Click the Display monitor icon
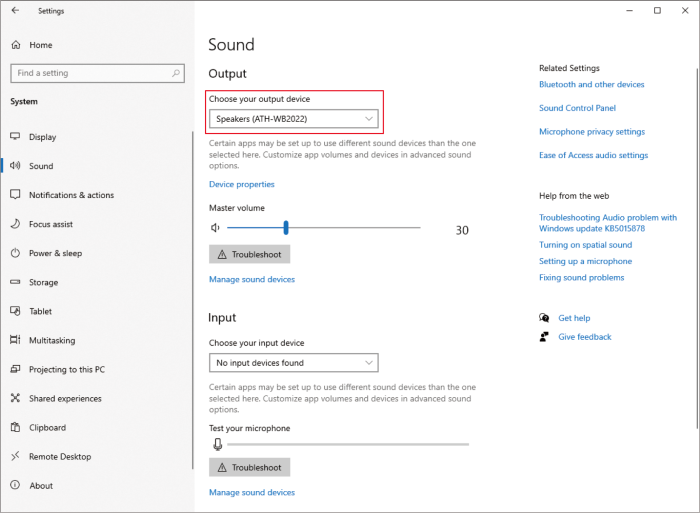The height and width of the screenshot is (513, 700). click(15, 136)
